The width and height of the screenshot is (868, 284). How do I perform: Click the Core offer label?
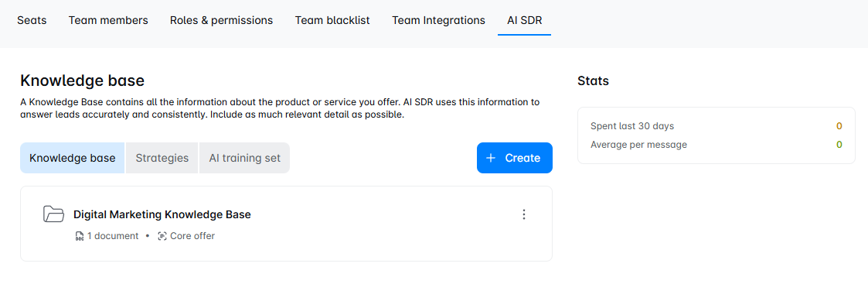[192, 236]
